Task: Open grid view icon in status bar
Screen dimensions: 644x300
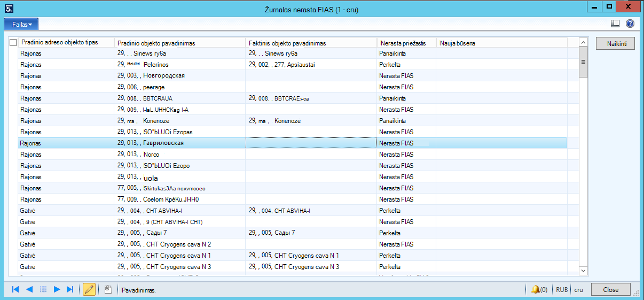Action: click(43, 289)
